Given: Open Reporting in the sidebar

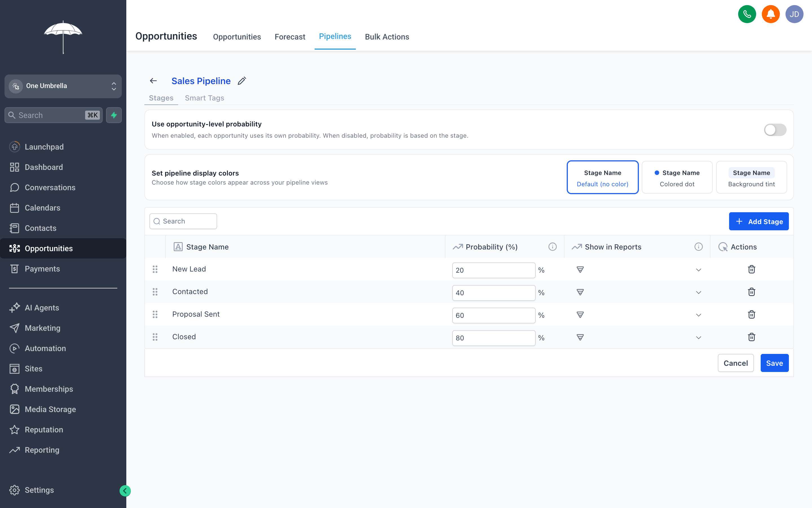Looking at the screenshot, I should (x=63, y=450).
